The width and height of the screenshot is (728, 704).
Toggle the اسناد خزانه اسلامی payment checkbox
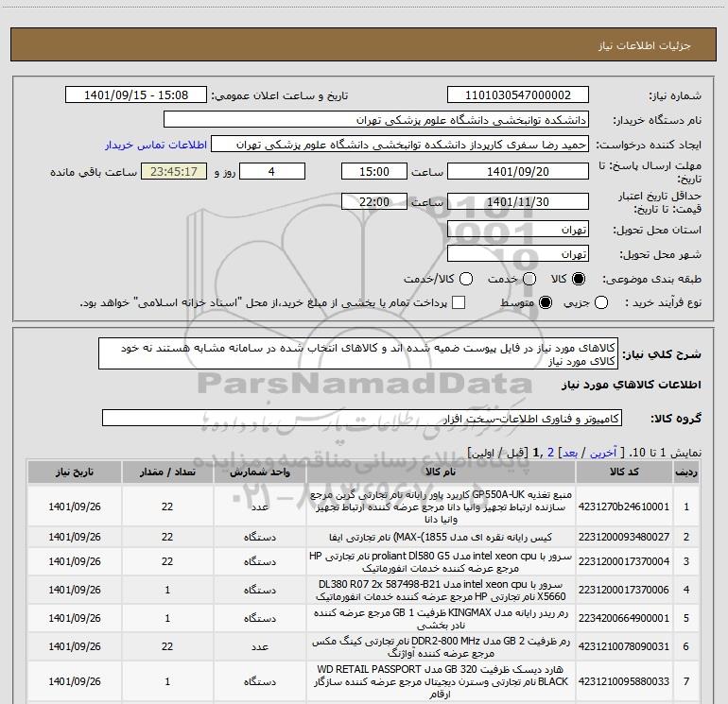[459, 302]
